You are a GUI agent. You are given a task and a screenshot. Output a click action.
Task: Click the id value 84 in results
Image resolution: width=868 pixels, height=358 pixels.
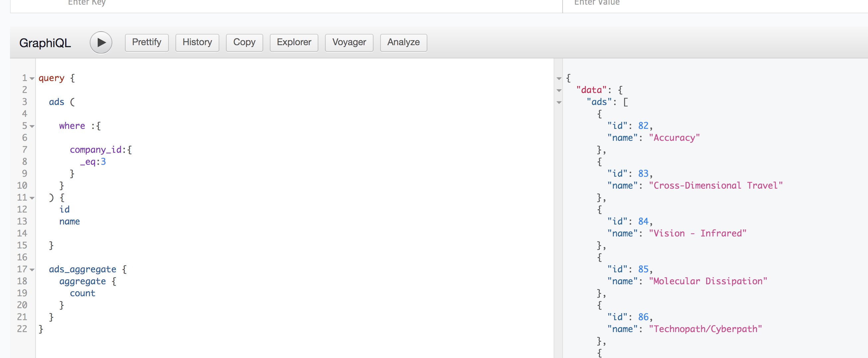(x=643, y=222)
